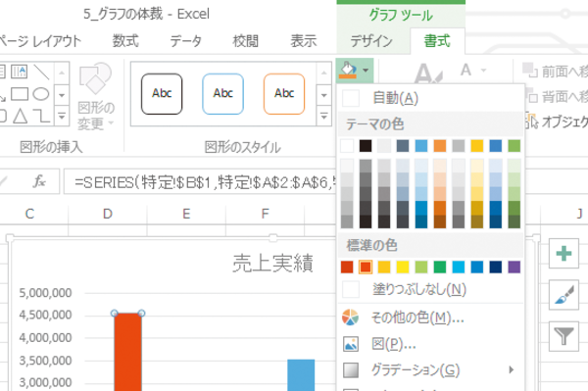The width and height of the screenshot is (588, 391).
Task: Apply the blue outline Abc shape style
Action: click(x=222, y=94)
